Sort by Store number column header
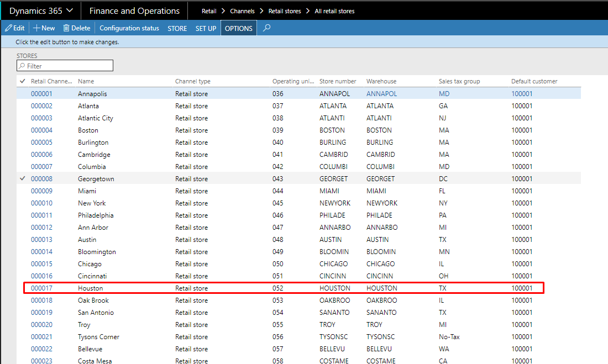 tap(338, 81)
